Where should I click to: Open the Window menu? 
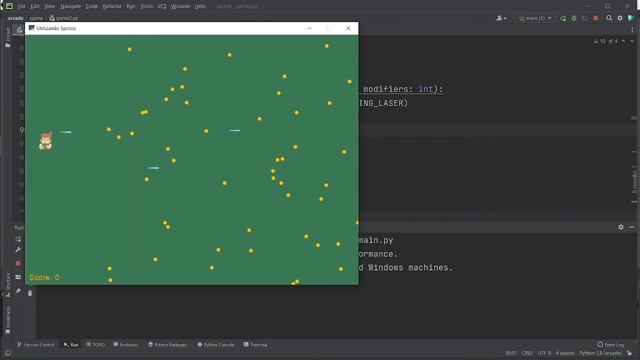coord(180,7)
